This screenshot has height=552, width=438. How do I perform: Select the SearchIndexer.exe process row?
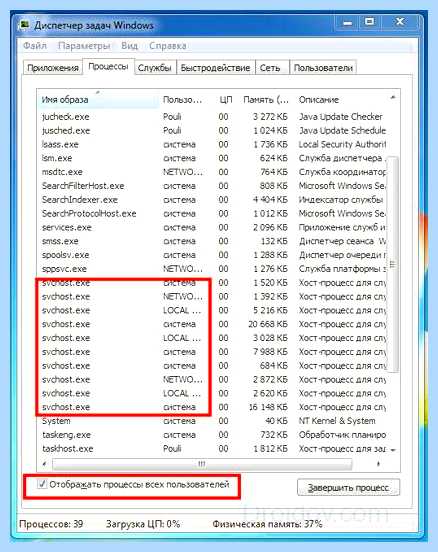(212, 200)
